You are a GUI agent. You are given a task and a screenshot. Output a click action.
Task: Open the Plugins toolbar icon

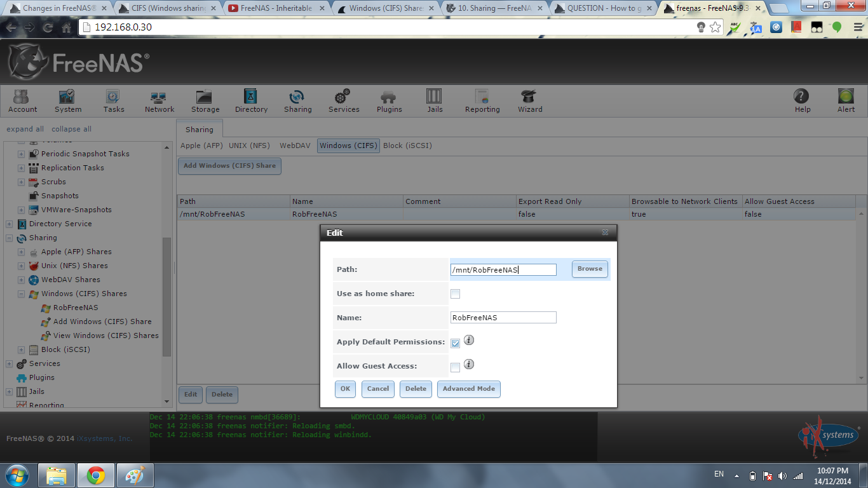coord(389,100)
